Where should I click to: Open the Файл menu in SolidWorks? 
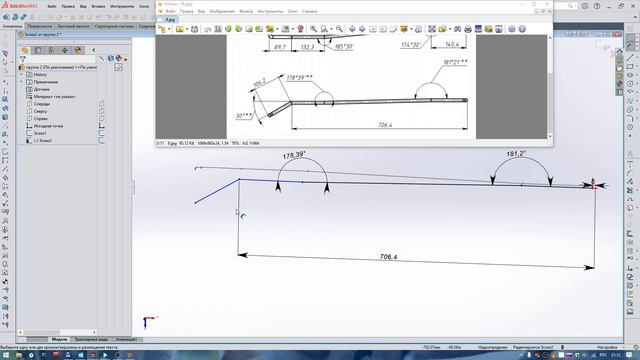pyautogui.click(x=52, y=6)
